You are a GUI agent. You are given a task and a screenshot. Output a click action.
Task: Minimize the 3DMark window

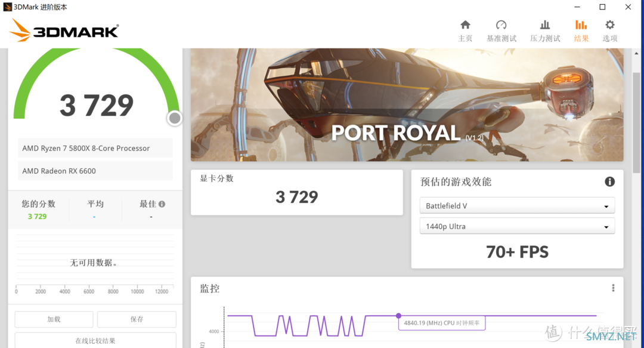click(x=577, y=7)
